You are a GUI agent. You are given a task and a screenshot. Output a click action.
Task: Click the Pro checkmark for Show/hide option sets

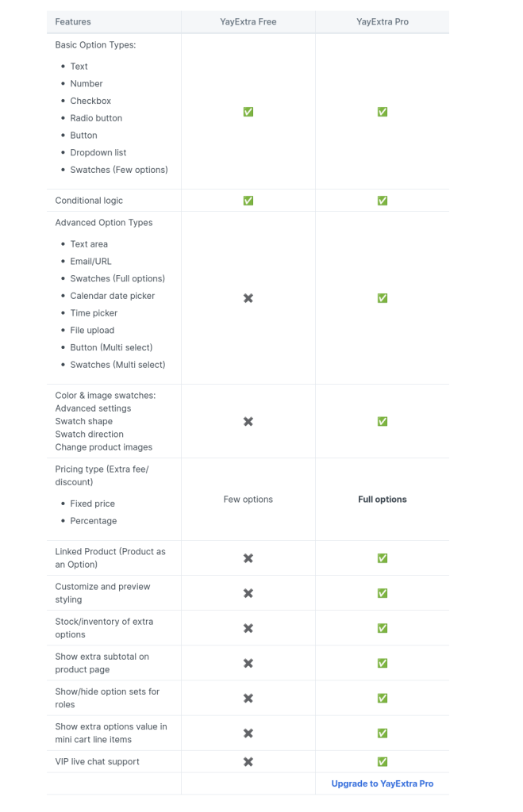point(383,698)
